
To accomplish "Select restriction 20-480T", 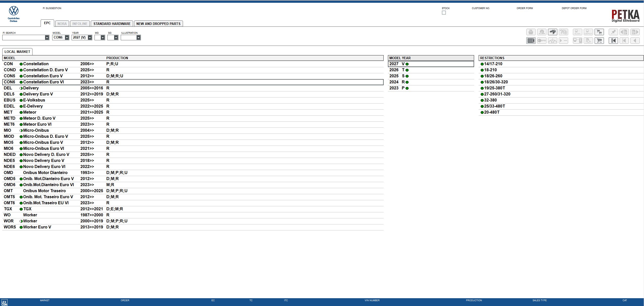I will (x=561, y=112).
